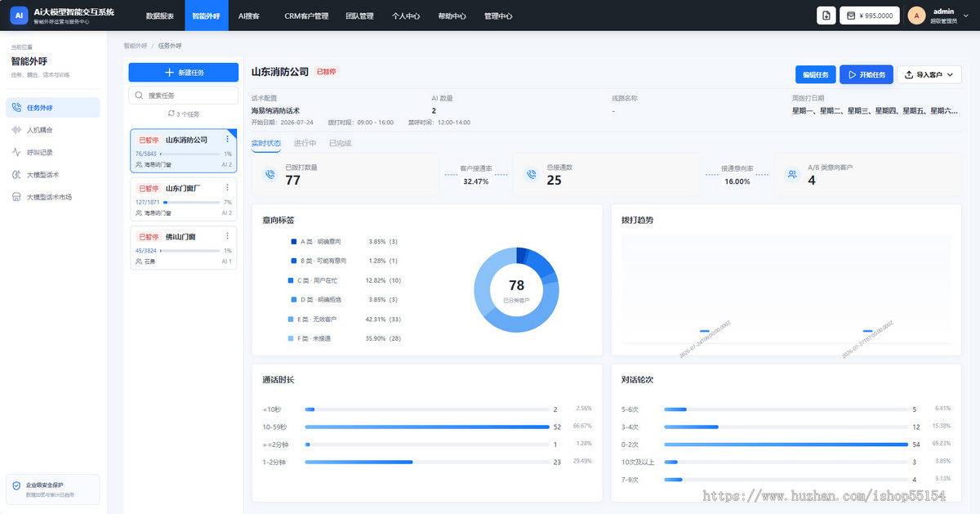This screenshot has width=980, height=514.
Task: Click the 10-59秒 call duration bar
Action: (x=427, y=427)
